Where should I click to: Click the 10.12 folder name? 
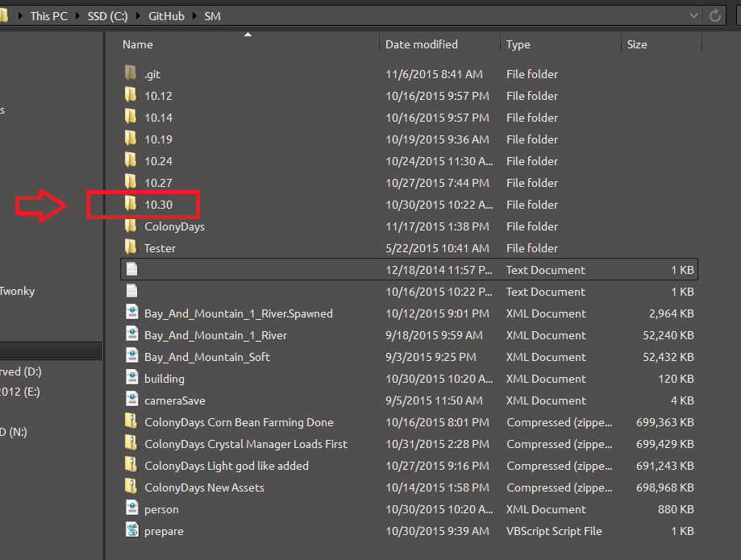click(158, 96)
